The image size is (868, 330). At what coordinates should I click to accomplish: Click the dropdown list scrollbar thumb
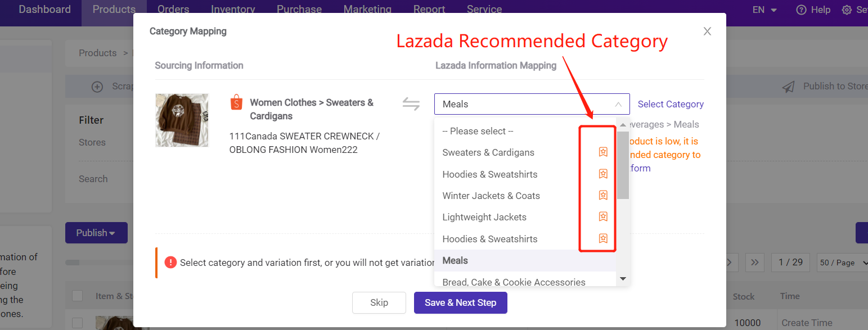click(623, 165)
